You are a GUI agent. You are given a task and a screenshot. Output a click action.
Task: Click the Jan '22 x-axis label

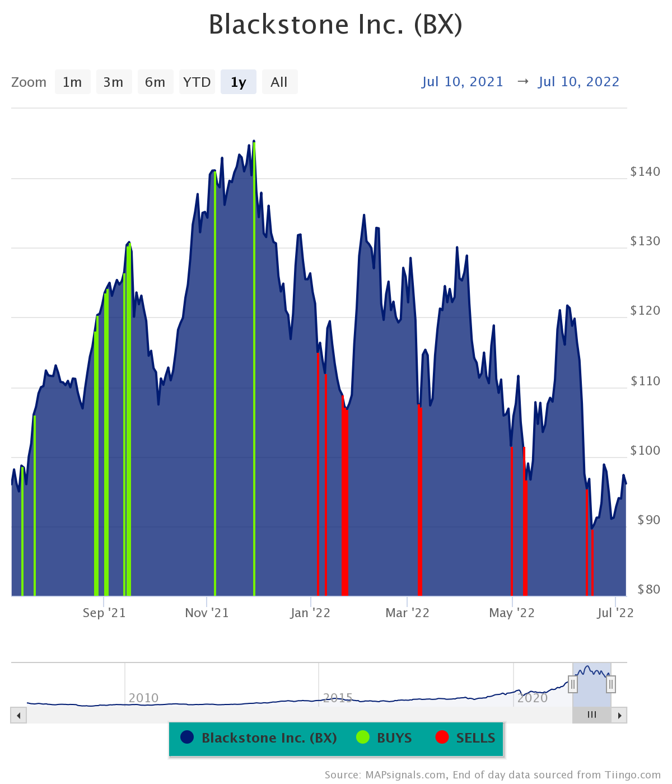pyautogui.click(x=310, y=613)
